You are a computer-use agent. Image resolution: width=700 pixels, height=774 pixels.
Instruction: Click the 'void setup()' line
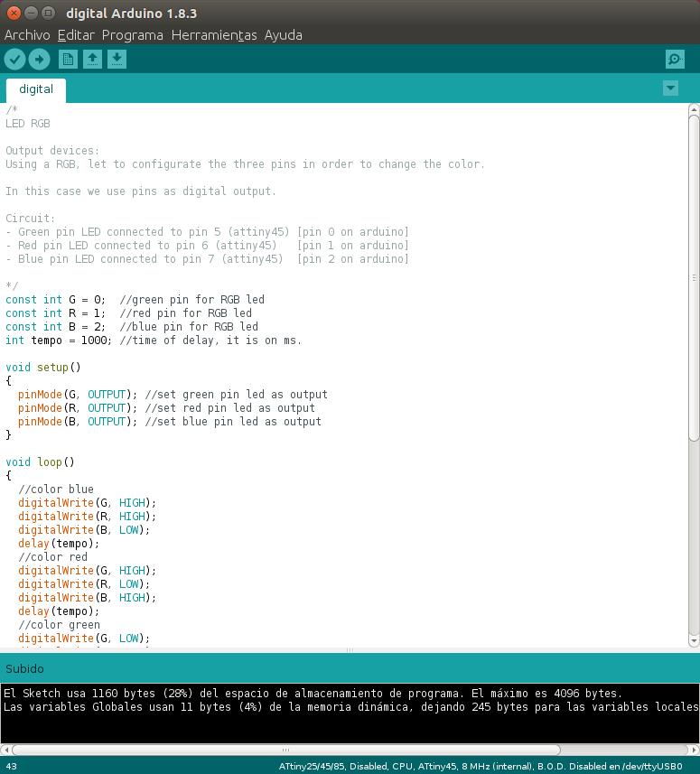coord(43,368)
